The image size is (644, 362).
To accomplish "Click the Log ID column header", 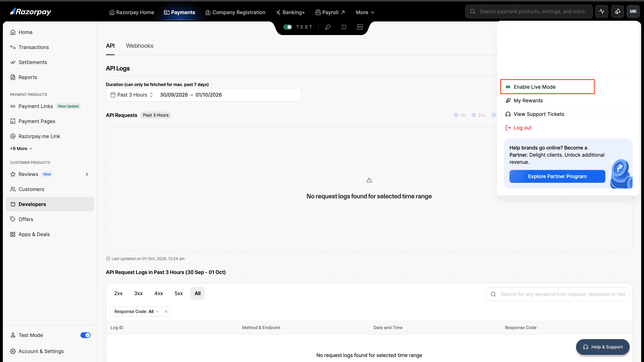I will tap(117, 327).
